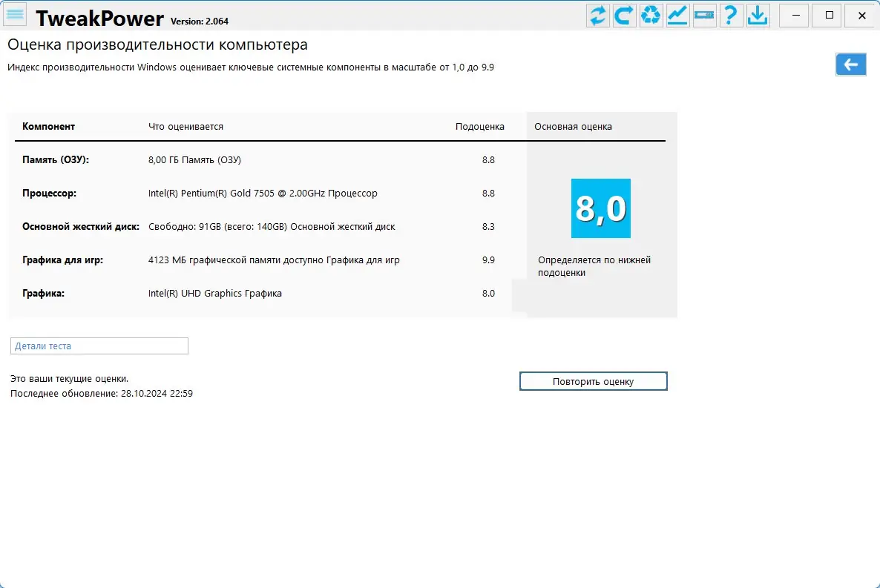Image resolution: width=880 pixels, height=588 pixels.
Task: Click the Intel(R) UHD Graphics text
Action: point(215,294)
